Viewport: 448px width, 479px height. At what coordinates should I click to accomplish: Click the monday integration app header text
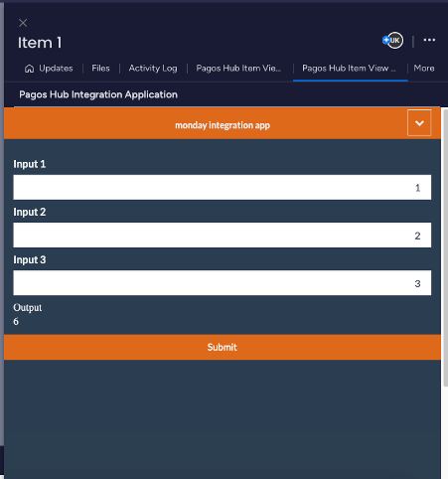(x=223, y=125)
